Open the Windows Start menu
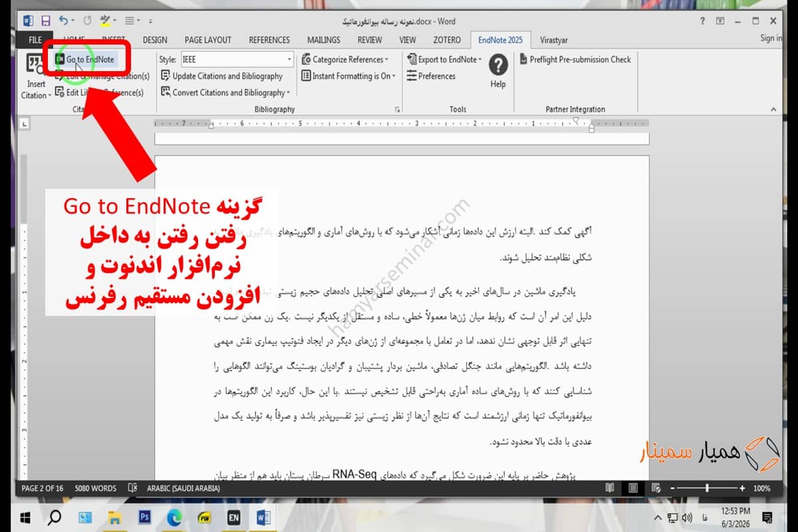Screen dimensions: 798x532 (25, 517)
